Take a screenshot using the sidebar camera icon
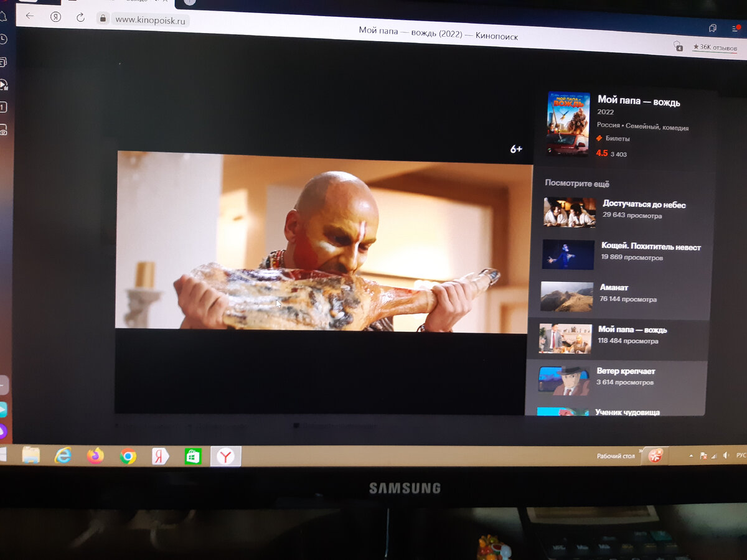This screenshot has height=560, width=747. tap(3, 130)
